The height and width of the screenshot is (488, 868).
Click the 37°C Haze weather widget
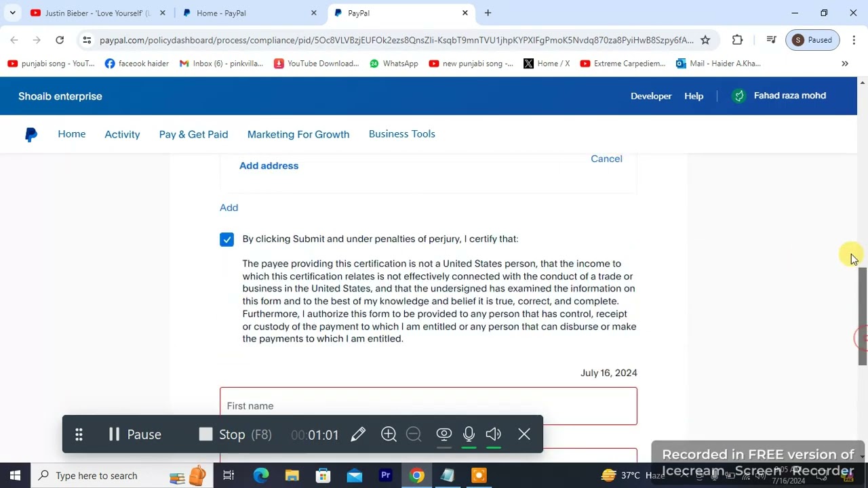coord(633,476)
